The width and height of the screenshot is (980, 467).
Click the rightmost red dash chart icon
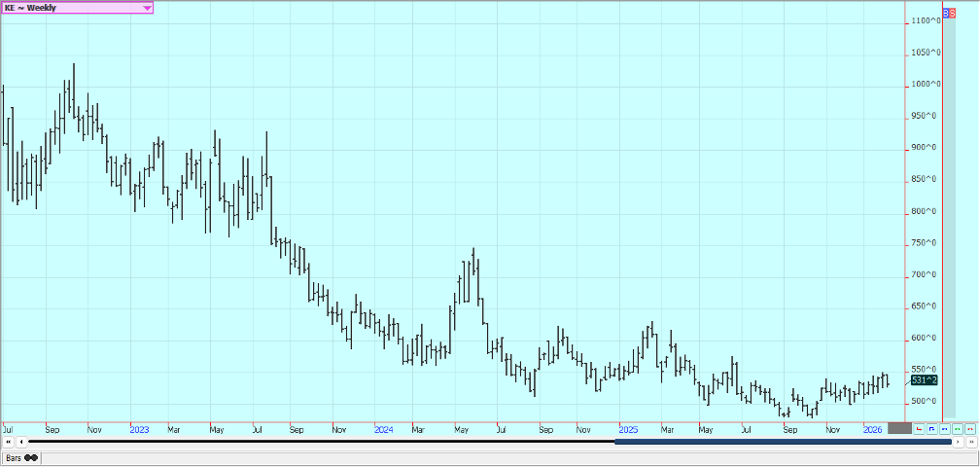click(969, 428)
